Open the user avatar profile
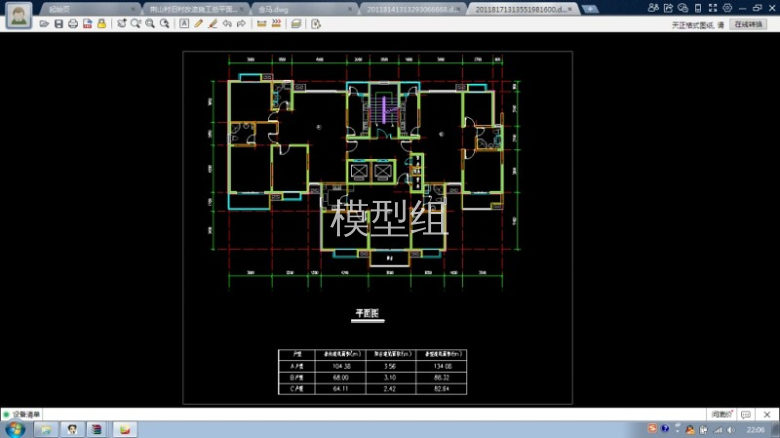Viewport: 780px width, 438px height. coord(18,16)
